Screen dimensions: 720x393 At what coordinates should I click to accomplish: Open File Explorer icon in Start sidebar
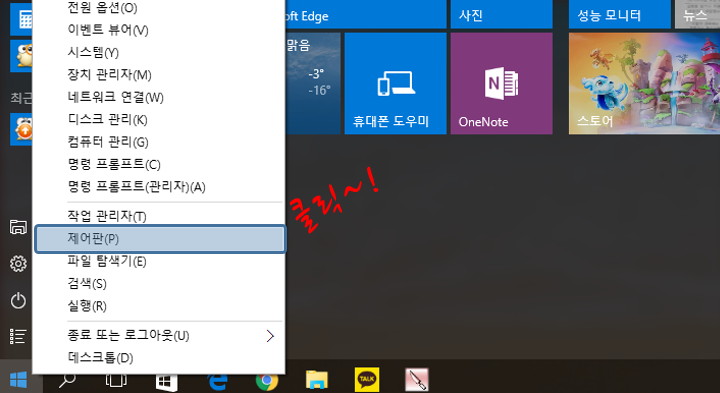tap(18, 227)
